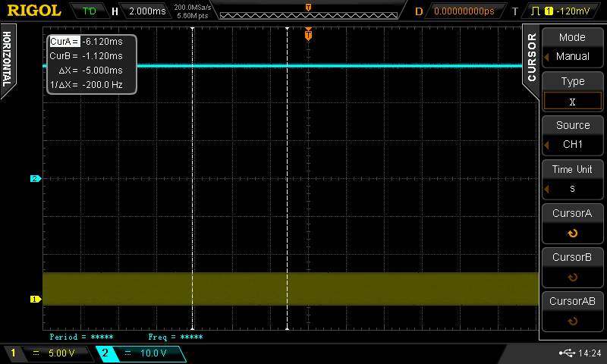Click the CurA readout value
Viewport: 607px width, 364px height.
coord(102,42)
